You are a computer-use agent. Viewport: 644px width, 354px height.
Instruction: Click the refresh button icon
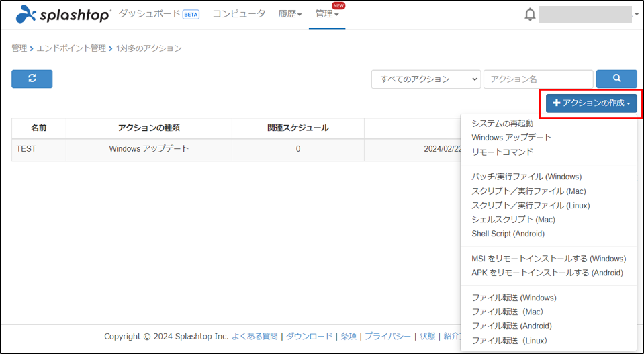click(32, 79)
